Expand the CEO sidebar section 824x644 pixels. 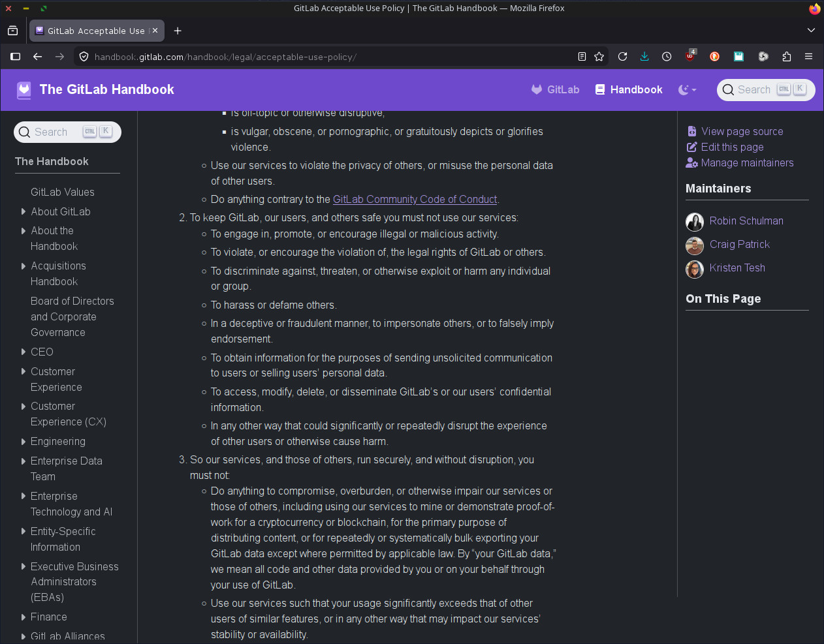(24, 352)
